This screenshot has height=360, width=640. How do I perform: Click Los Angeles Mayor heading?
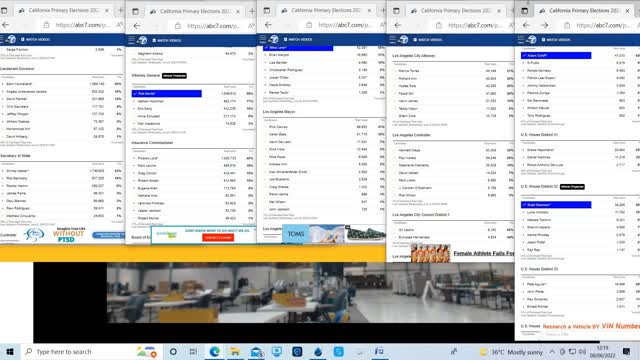[279, 111]
